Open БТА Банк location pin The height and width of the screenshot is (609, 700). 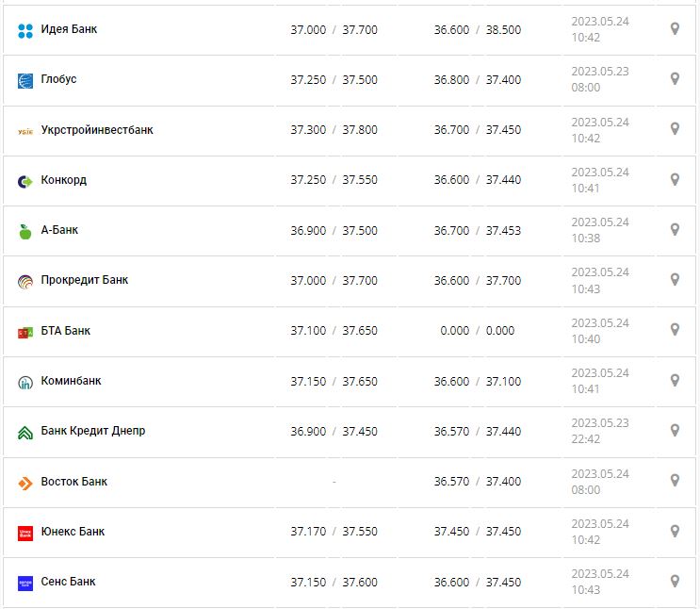tap(675, 329)
